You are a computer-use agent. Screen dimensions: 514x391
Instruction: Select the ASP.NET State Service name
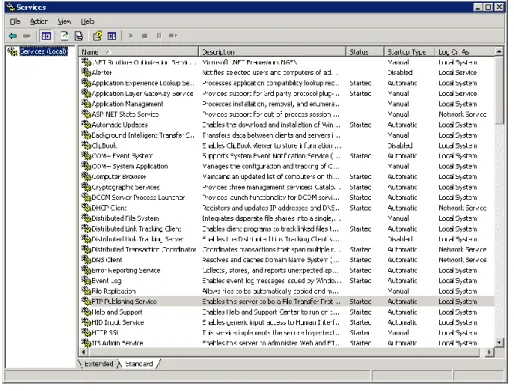(x=125, y=114)
